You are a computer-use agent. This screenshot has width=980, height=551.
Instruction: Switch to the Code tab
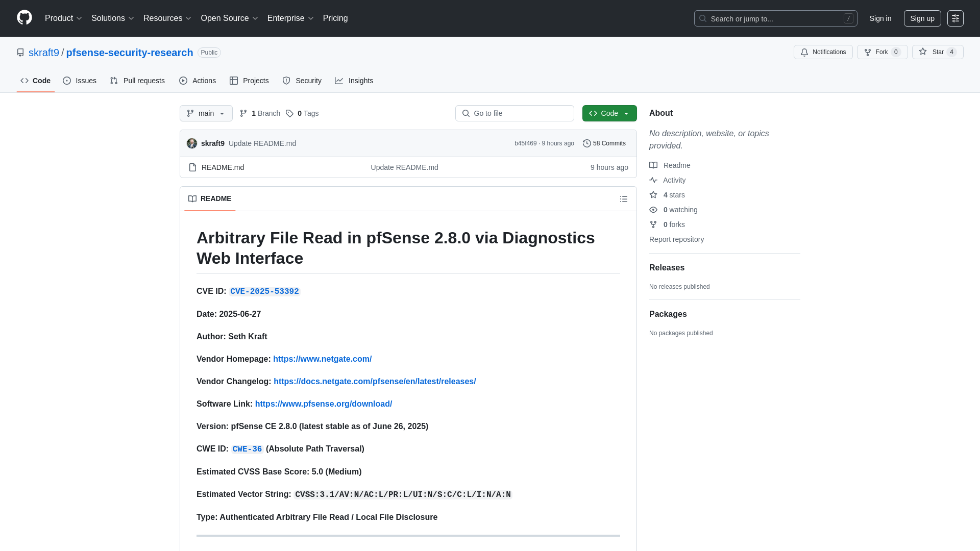tap(36, 81)
